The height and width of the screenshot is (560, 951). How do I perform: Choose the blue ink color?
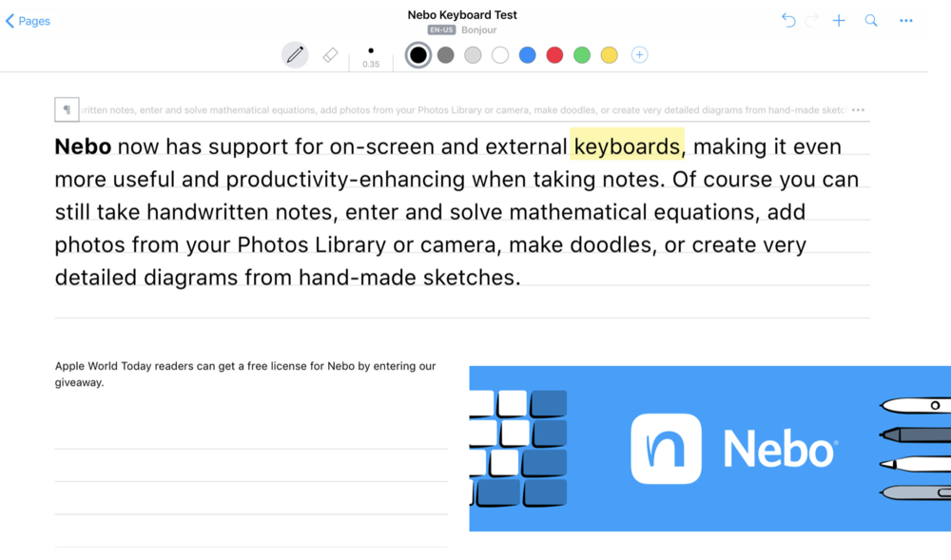click(x=527, y=55)
